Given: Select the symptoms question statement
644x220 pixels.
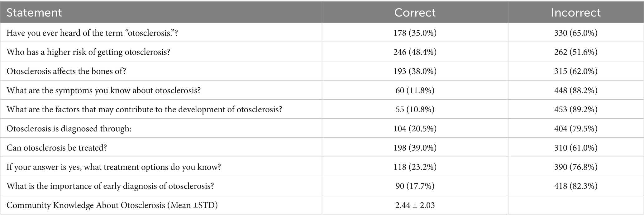Looking at the screenshot, I should [x=103, y=90].
